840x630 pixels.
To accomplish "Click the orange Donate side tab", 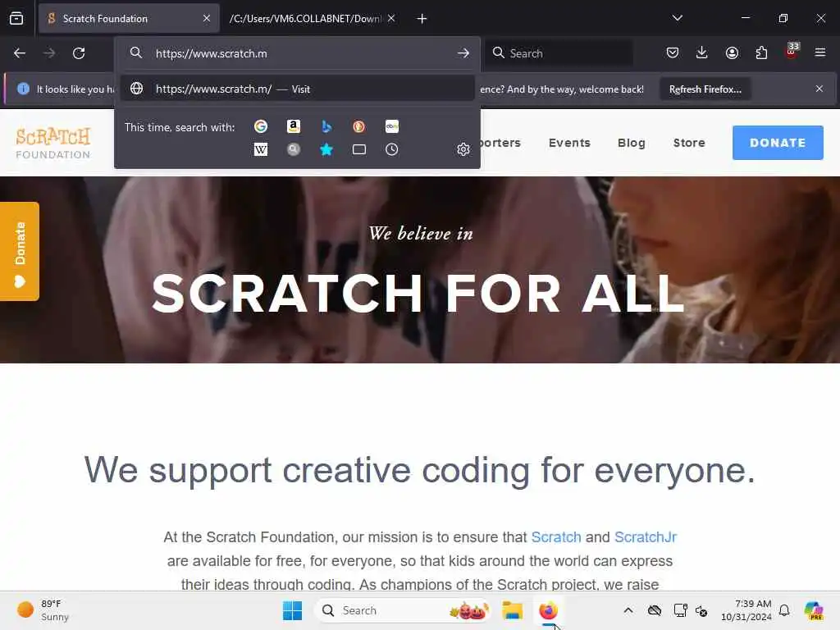I will coord(20,251).
